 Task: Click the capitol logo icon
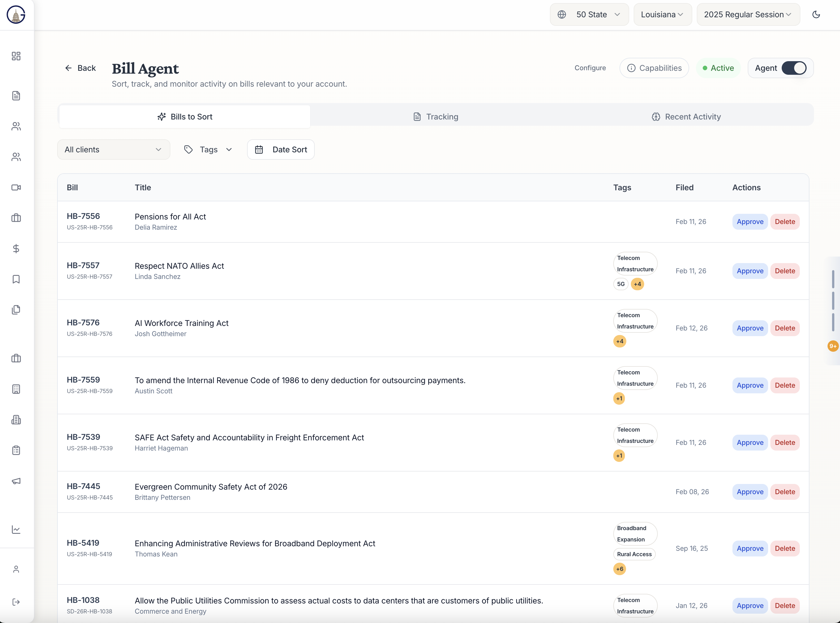point(16,15)
